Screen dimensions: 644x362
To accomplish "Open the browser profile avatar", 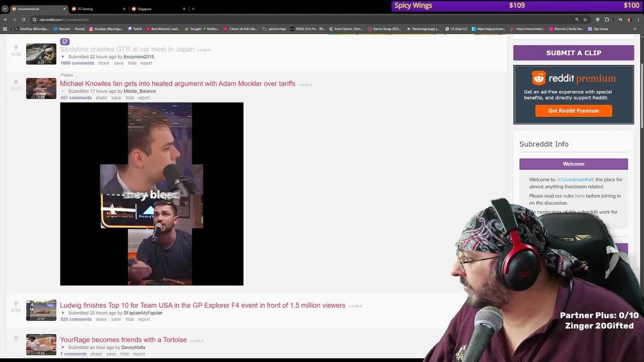I will (x=629, y=20).
